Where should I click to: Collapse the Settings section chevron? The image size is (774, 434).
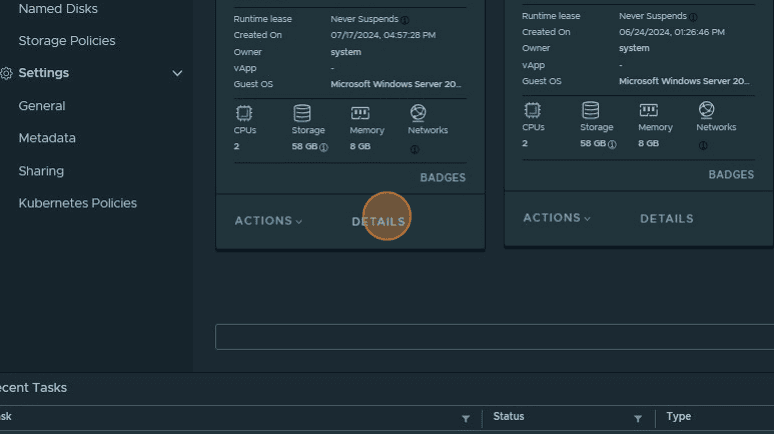pos(177,73)
